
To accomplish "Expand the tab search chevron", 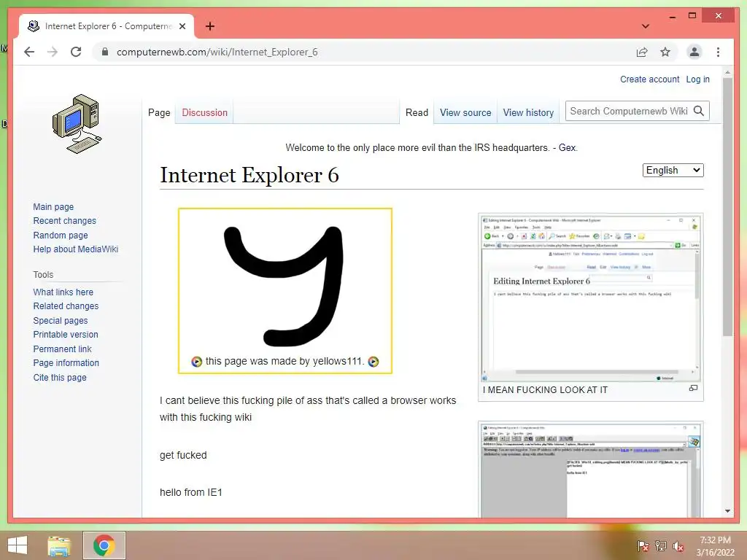I will pyautogui.click(x=645, y=26).
